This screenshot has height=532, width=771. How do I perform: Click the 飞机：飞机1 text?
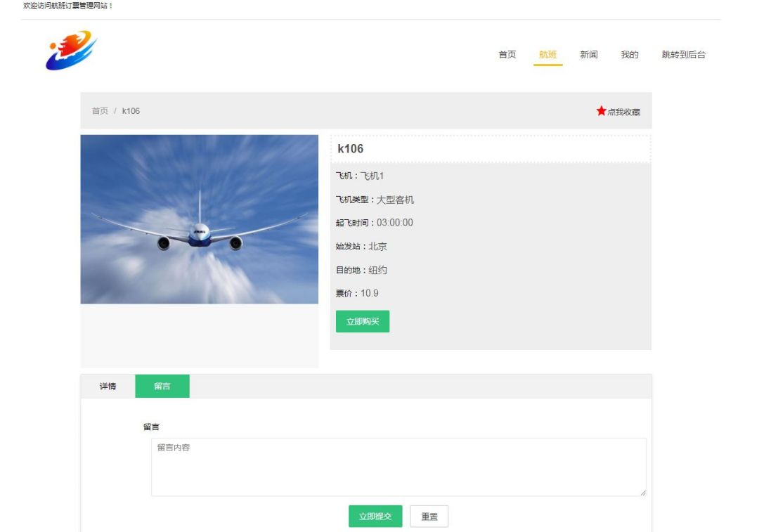coord(359,176)
